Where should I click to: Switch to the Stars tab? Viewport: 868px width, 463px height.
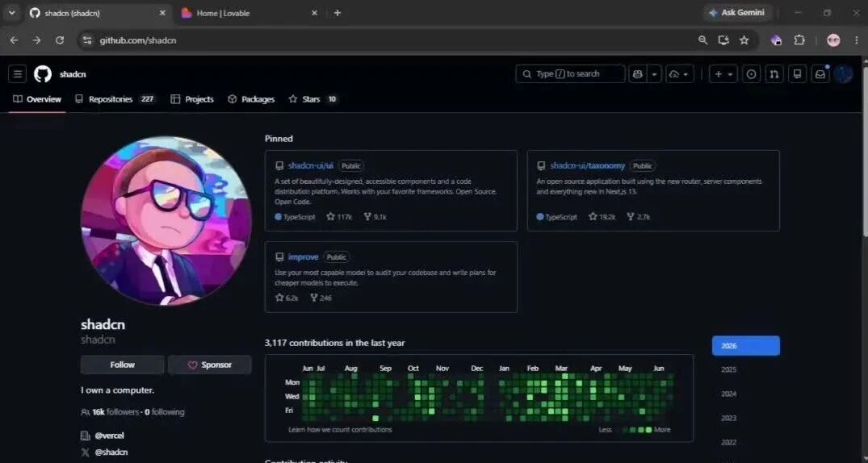click(x=312, y=99)
